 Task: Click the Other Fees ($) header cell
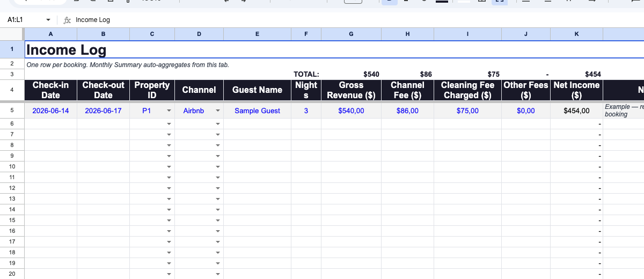[x=526, y=90]
